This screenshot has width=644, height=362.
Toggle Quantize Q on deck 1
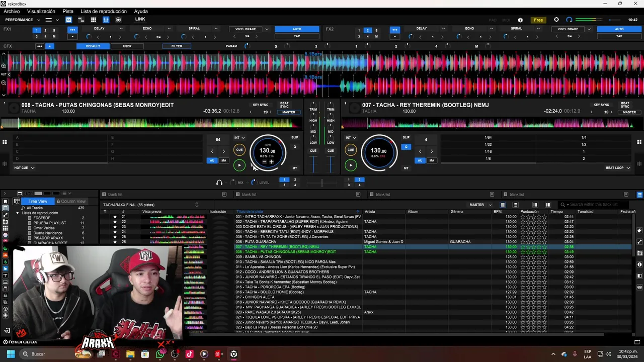(x=295, y=147)
